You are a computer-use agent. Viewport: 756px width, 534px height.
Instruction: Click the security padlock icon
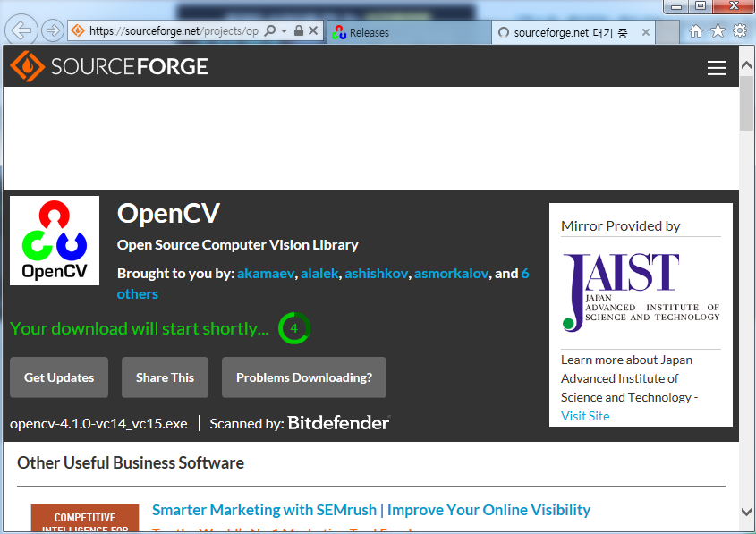[299, 30]
